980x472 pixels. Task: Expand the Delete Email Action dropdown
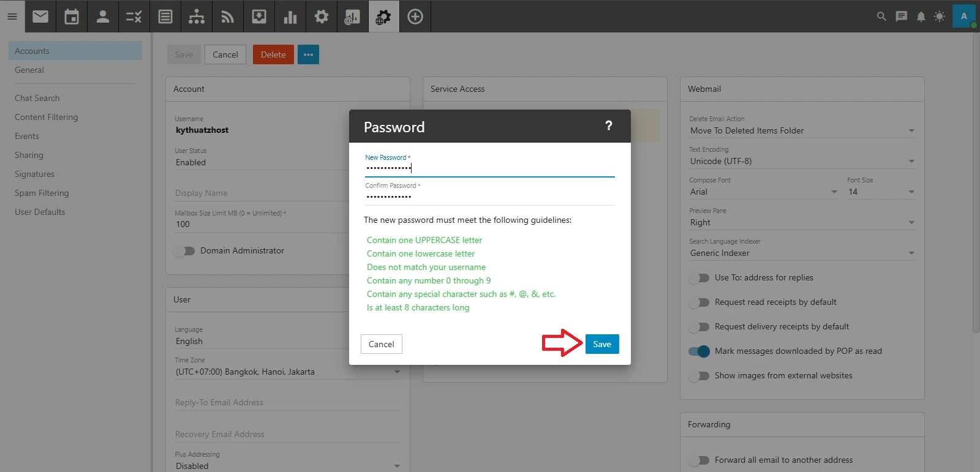(x=801, y=131)
